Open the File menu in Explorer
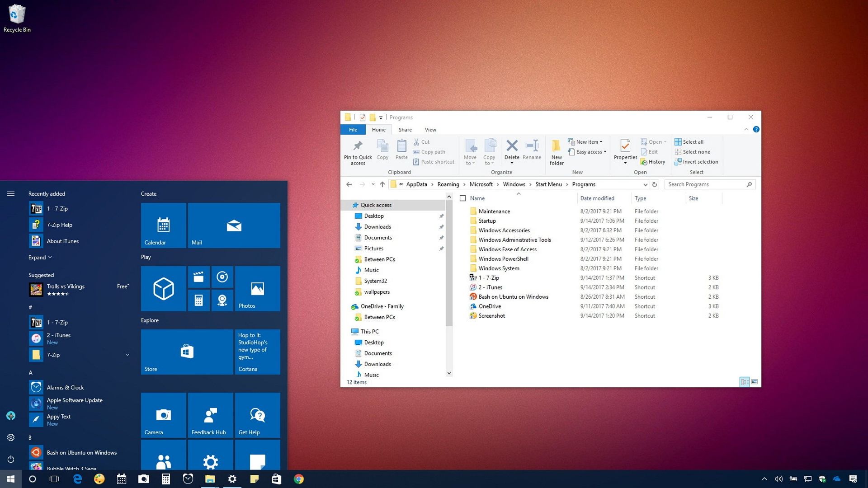This screenshot has width=868, height=488. 353,130
